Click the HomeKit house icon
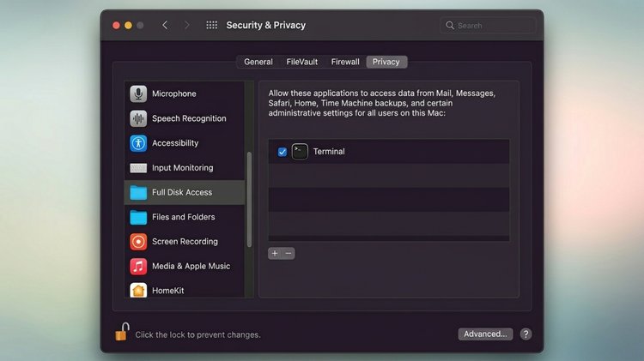Screen dimensions: 644x361 138,291
